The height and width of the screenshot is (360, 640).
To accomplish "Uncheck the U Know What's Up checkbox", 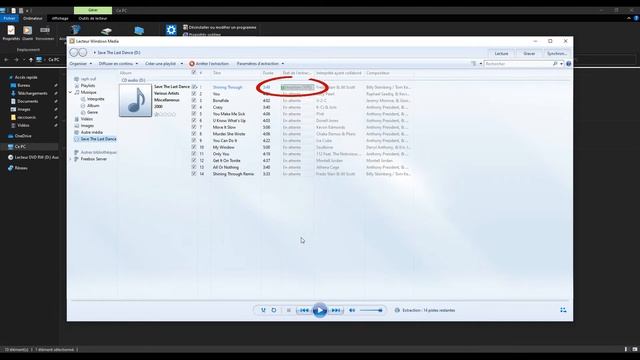I will point(194,120).
